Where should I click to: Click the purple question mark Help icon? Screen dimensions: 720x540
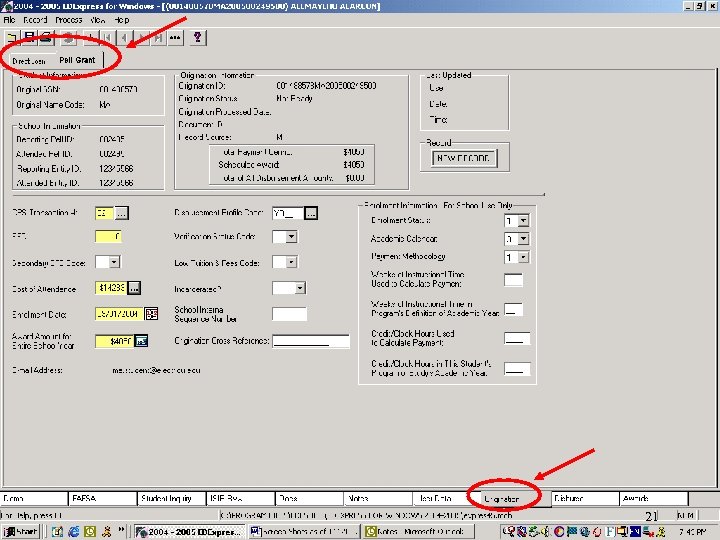tap(197, 38)
